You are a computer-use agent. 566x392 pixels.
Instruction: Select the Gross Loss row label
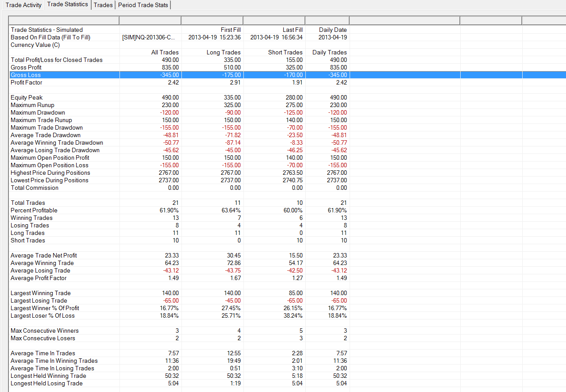pos(26,75)
